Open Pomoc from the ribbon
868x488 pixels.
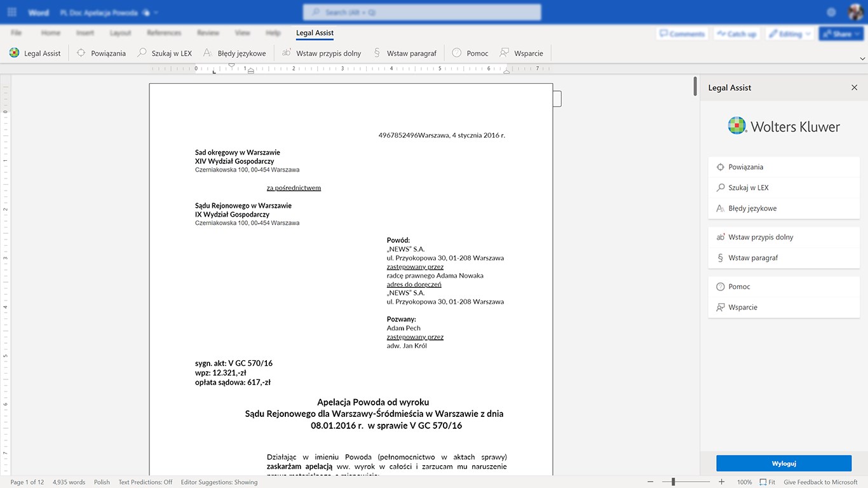pos(470,53)
